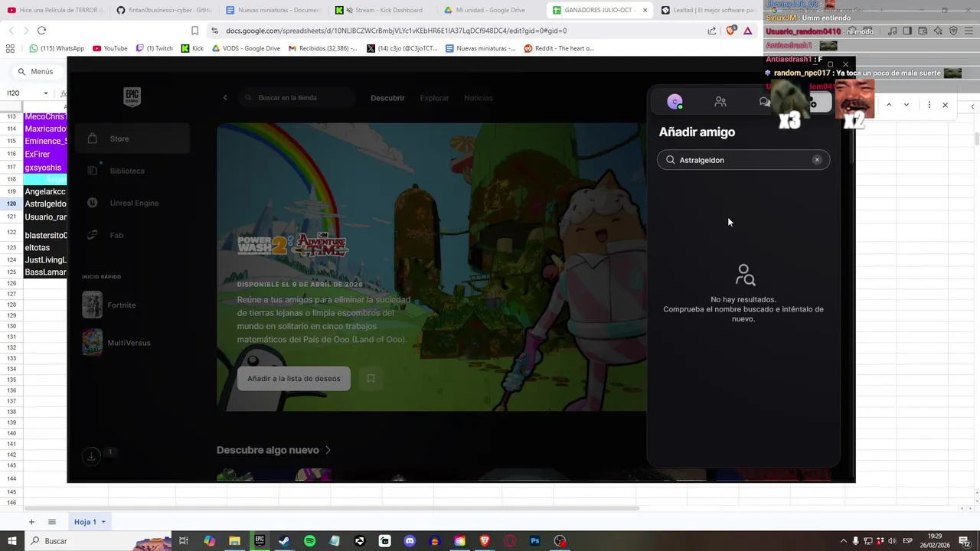Open Photoshop from the taskbar
The image size is (980, 551).
coord(535,541)
